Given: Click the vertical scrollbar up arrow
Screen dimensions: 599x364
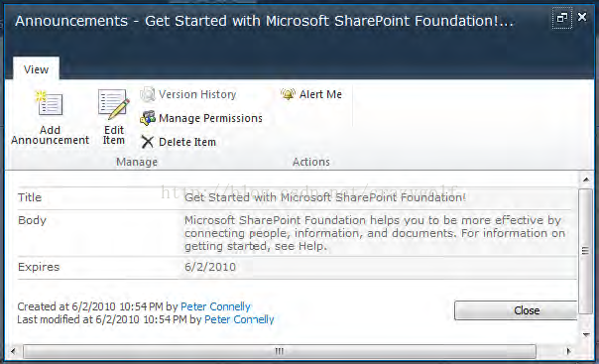Looking at the screenshot, I should 586,180.
